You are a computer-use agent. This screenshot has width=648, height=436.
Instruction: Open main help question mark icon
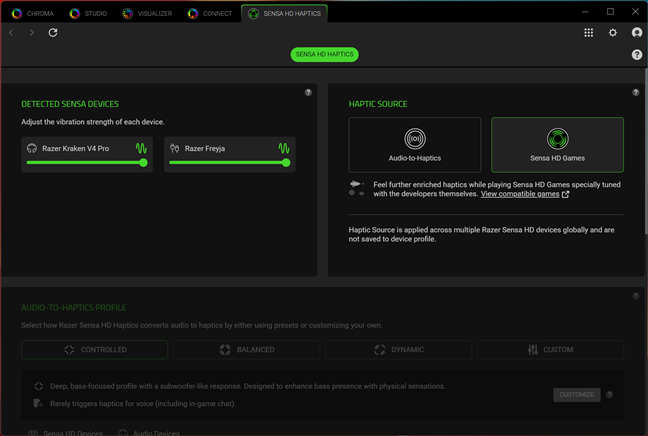coord(637,54)
